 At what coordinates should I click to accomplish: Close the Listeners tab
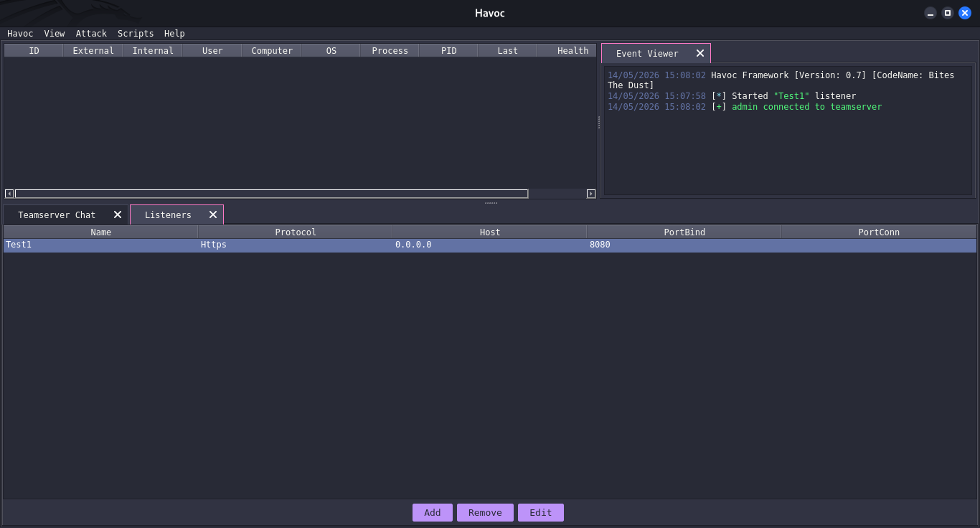point(213,214)
